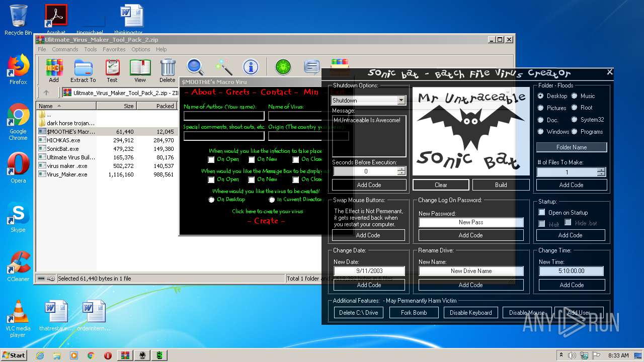The height and width of the screenshot is (362, 644).
Task: Open Skype desktop shortcut
Action: [x=18, y=218]
